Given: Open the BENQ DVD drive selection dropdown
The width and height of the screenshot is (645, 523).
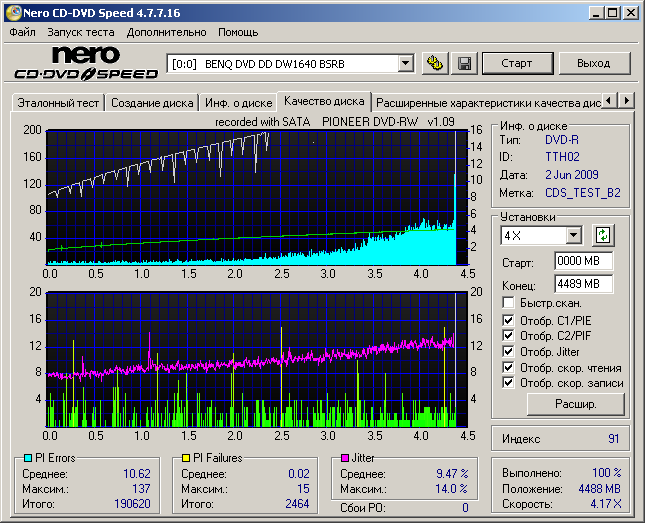Looking at the screenshot, I should (x=405, y=64).
